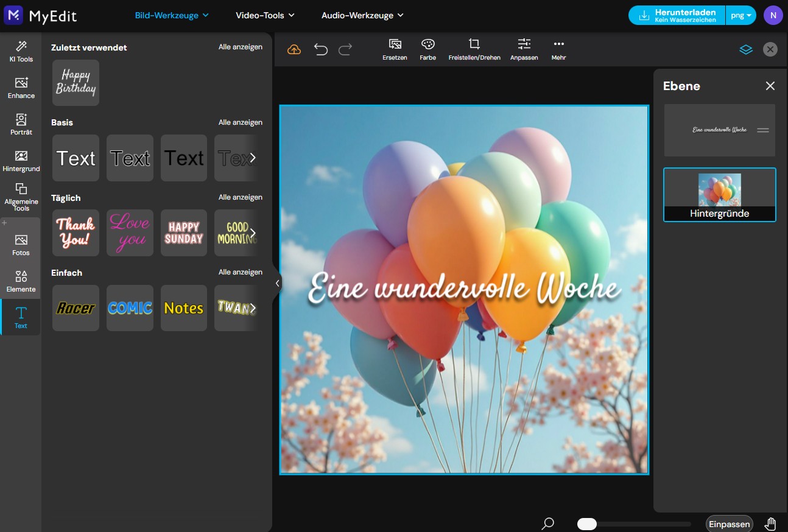788x532 pixels.
Task: Open the Hintergrund tool panel
Action: pos(21,161)
